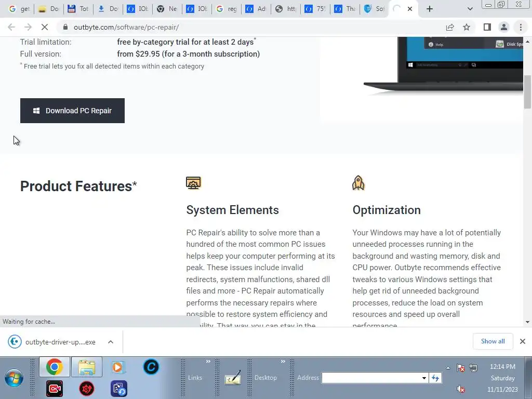Click the address bar URL
The image size is (532, 399).
pos(126,27)
